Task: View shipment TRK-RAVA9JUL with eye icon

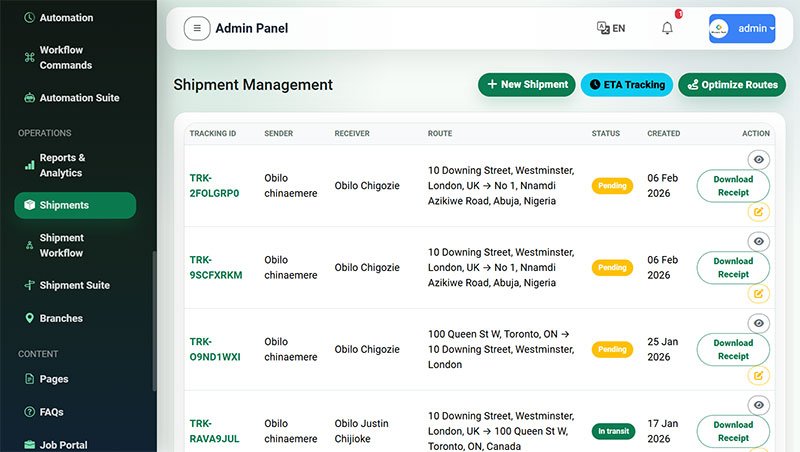Action: coord(759,405)
